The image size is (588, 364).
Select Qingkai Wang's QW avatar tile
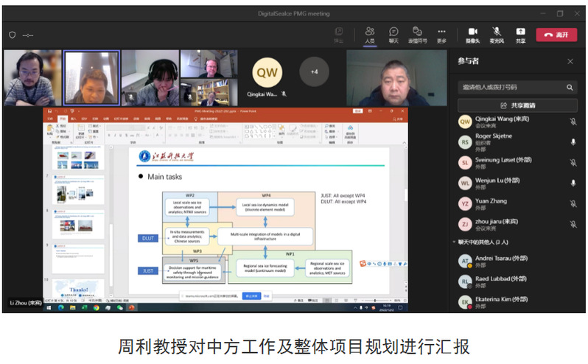tap(267, 72)
